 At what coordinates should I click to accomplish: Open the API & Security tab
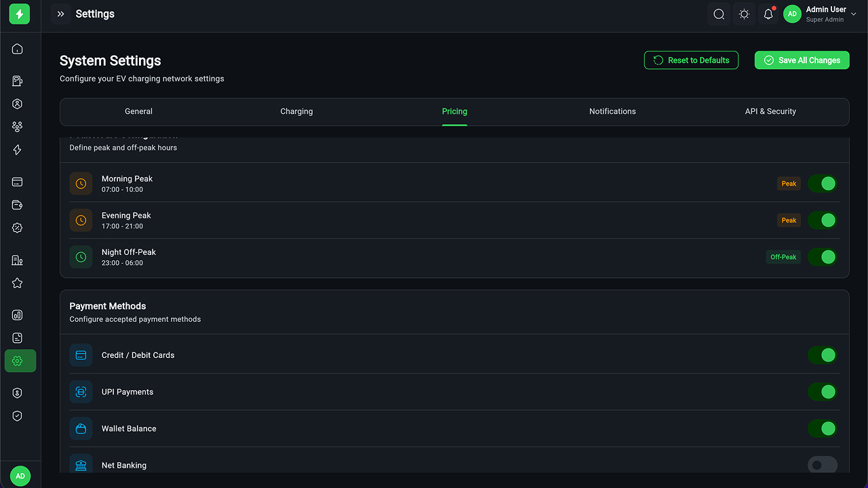click(770, 112)
